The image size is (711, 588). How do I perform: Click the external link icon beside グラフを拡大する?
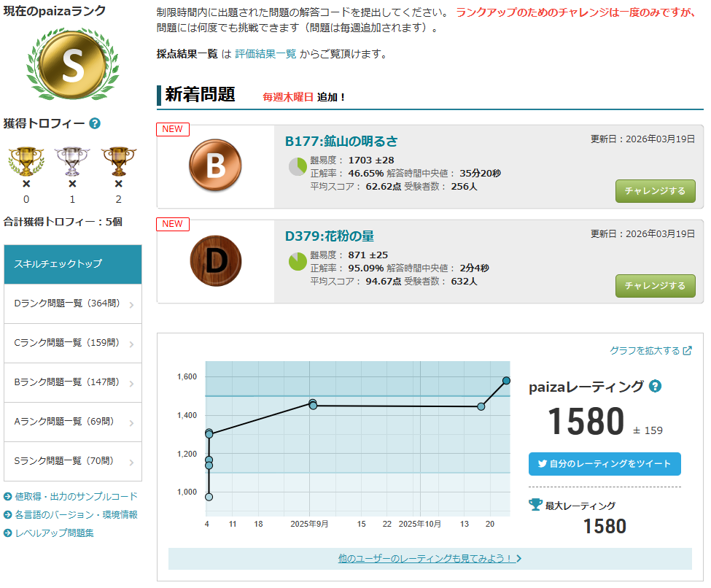[x=688, y=351]
